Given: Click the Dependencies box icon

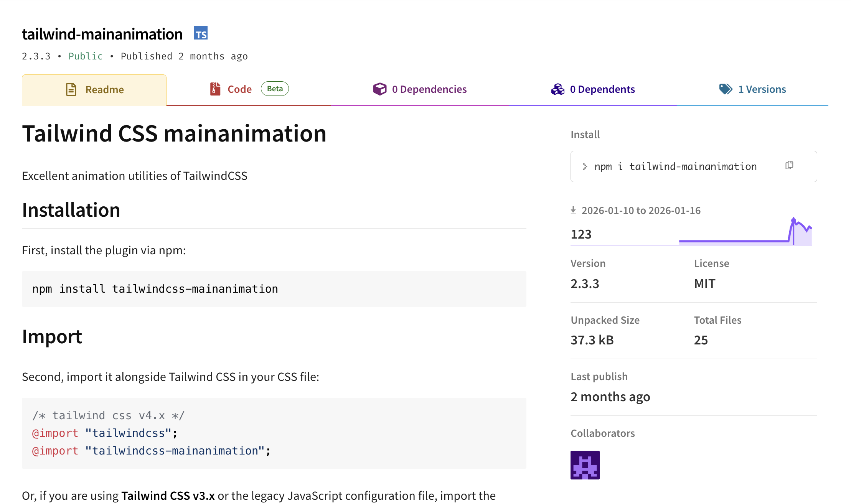Looking at the screenshot, I should pos(379,89).
